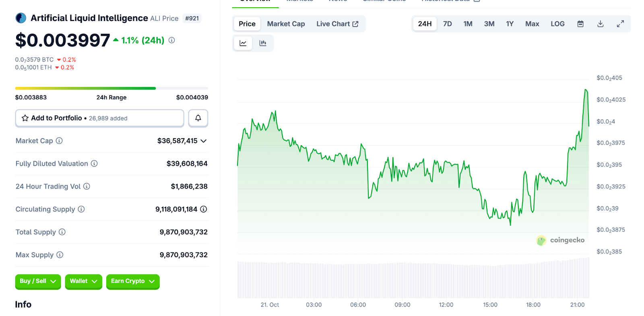This screenshot has height=316, width=644.
Task: Click the price alert bell icon
Action: [x=198, y=118]
